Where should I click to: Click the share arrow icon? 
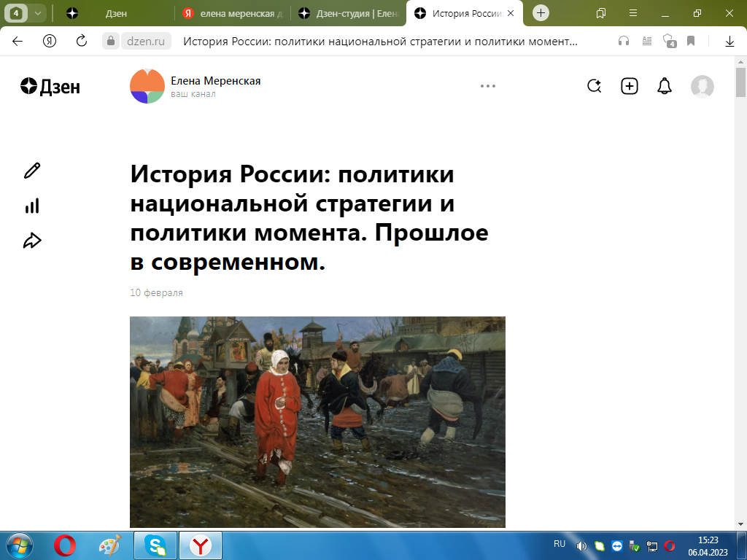(x=32, y=241)
